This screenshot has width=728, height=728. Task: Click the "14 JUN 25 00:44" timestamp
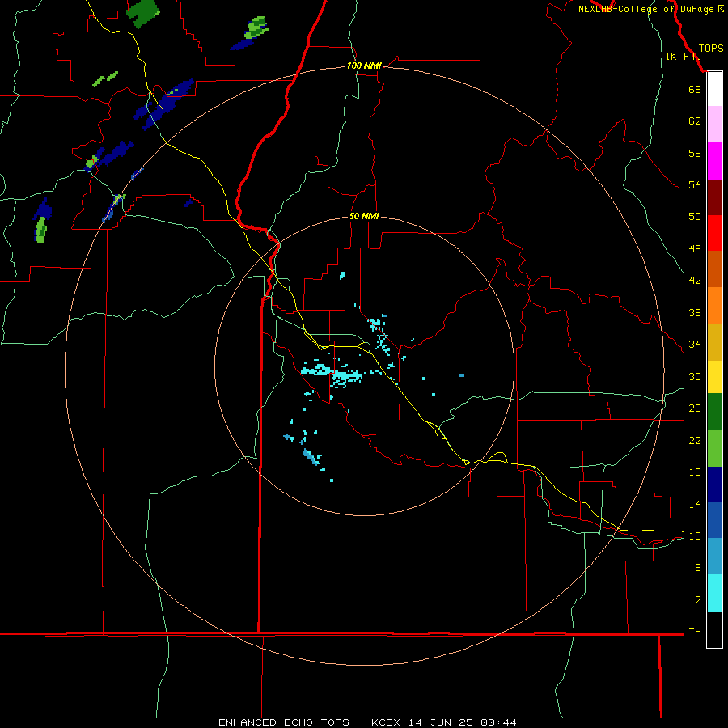[x=463, y=722]
